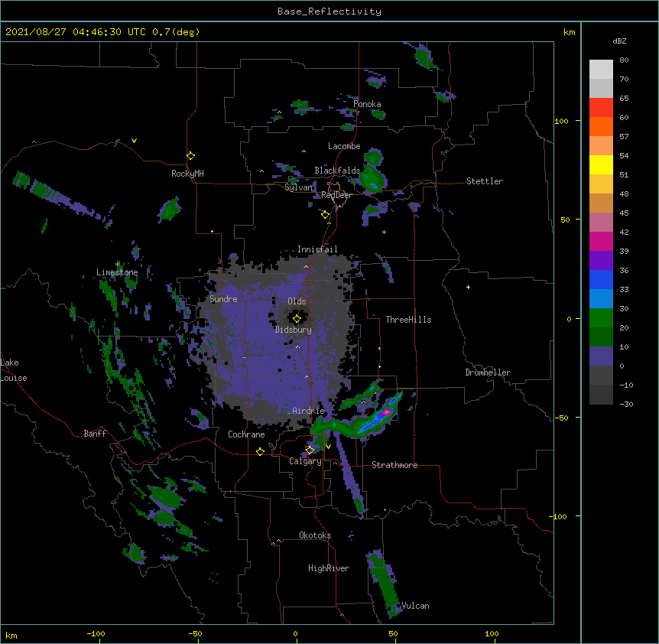Image resolution: width=659 pixels, height=644 pixels.
Task: Click the Ponoka city label
Action: click(367, 104)
